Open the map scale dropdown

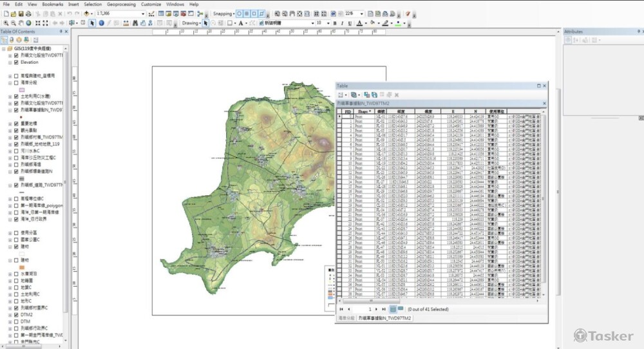pos(143,14)
